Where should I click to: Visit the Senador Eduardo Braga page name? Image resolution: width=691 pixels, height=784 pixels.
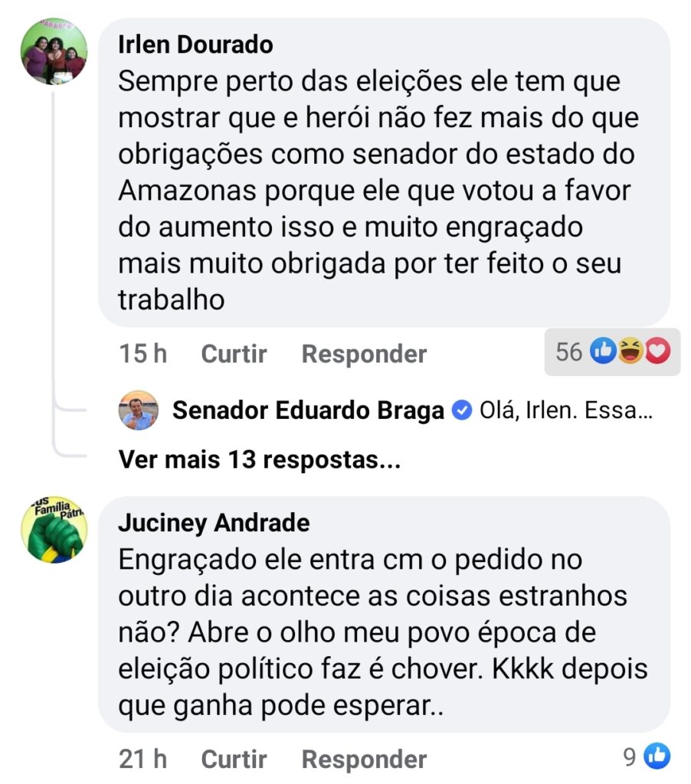(x=308, y=411)
